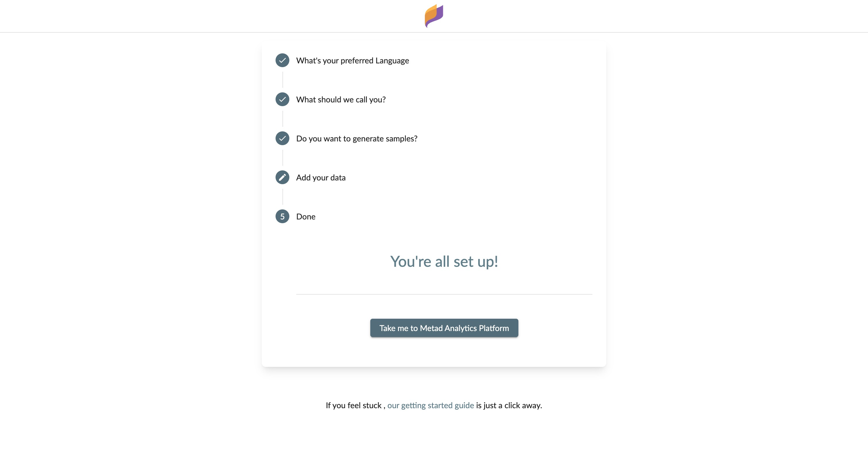Click the checkmark icon beside preferred Language
868x463 pixels.
pos(282,60)
